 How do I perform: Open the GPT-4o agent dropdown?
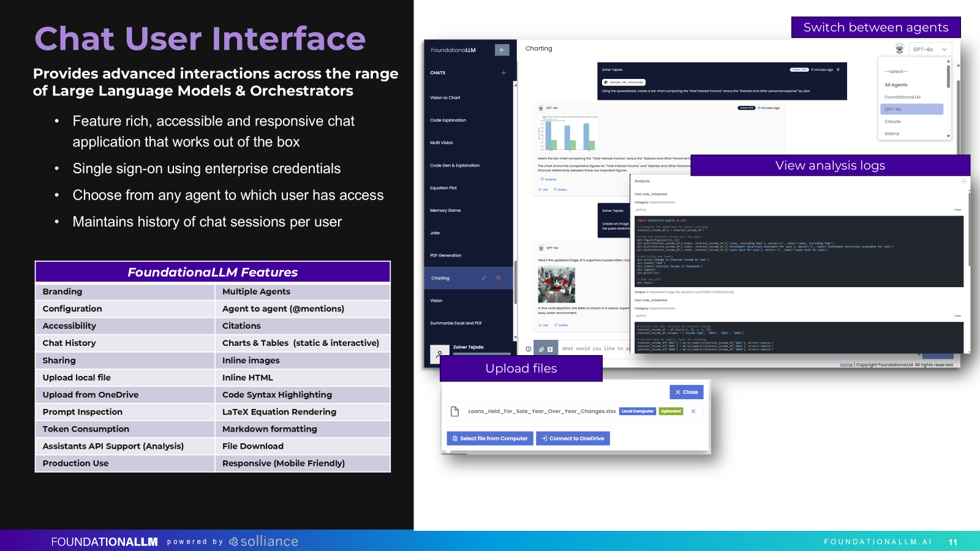[x=930, y=50]
